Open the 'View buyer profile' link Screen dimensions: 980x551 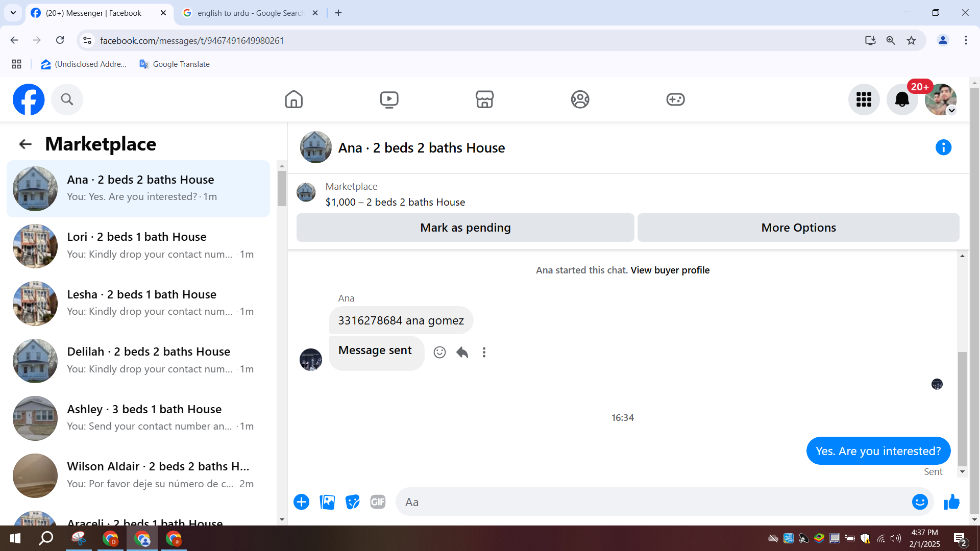pyautogui.click(x=670, y=270)
